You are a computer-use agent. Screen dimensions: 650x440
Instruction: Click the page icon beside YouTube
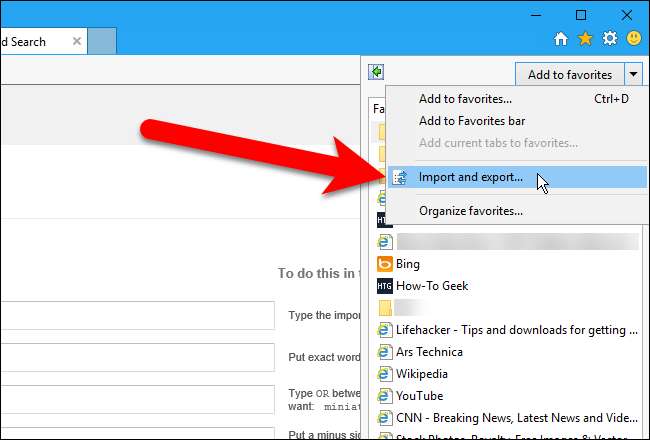click(384, 396)
